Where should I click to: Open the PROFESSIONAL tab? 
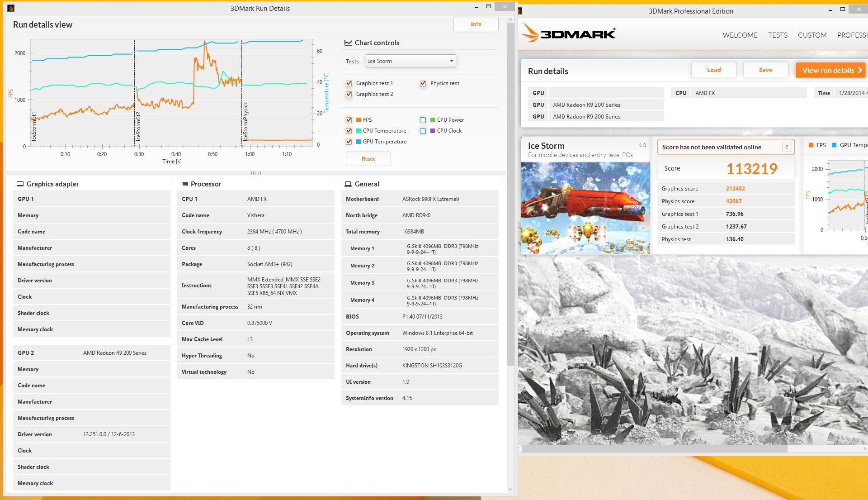tap(852, 35)
